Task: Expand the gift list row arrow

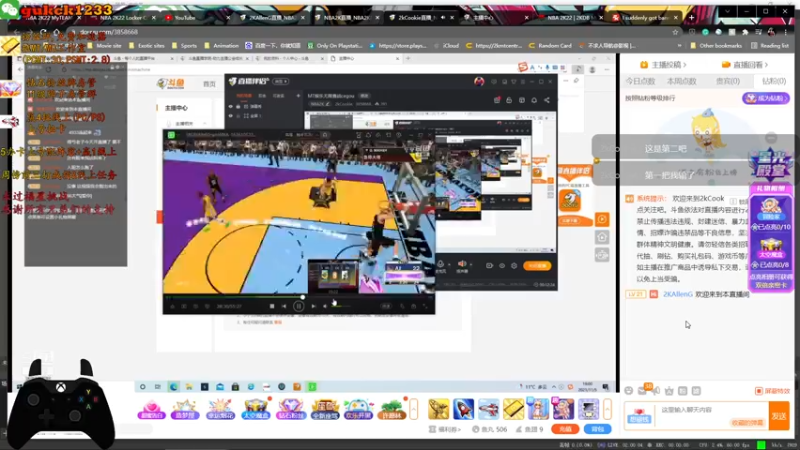Action: 607,409
